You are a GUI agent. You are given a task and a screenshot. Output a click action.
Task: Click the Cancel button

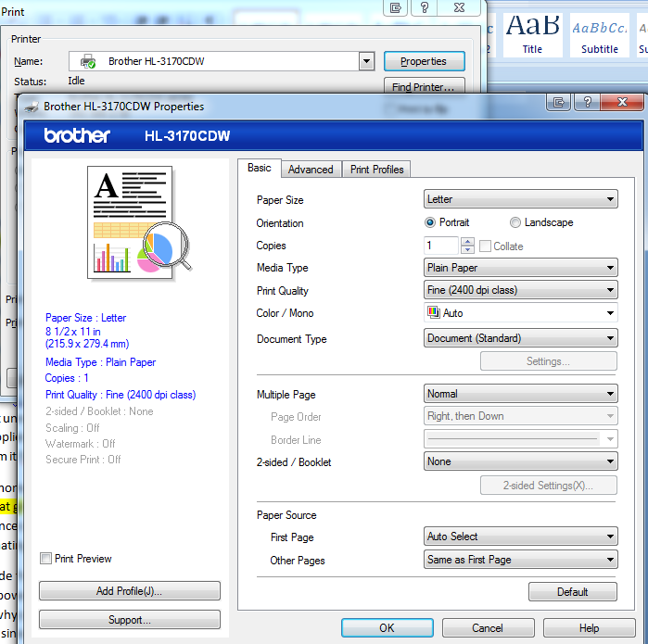(x=488, y=628)
